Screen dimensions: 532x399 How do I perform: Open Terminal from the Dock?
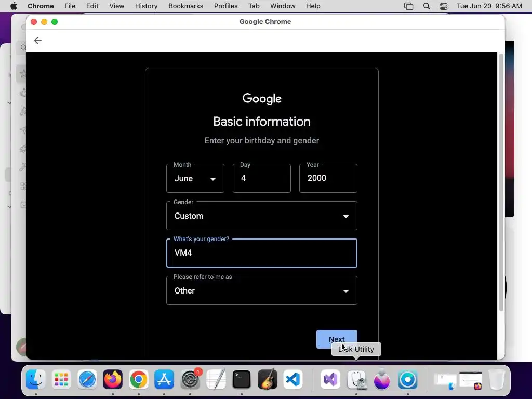(x=242, y=379)
